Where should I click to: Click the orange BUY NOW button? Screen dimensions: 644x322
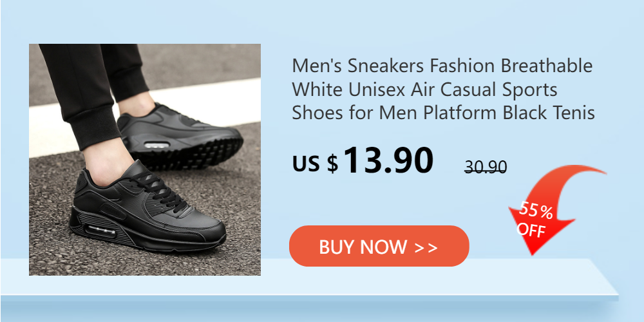click(x=379, y=246)
